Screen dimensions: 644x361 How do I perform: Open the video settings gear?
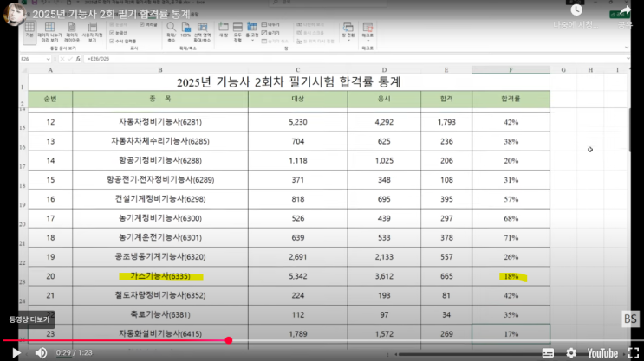point(571,352)
